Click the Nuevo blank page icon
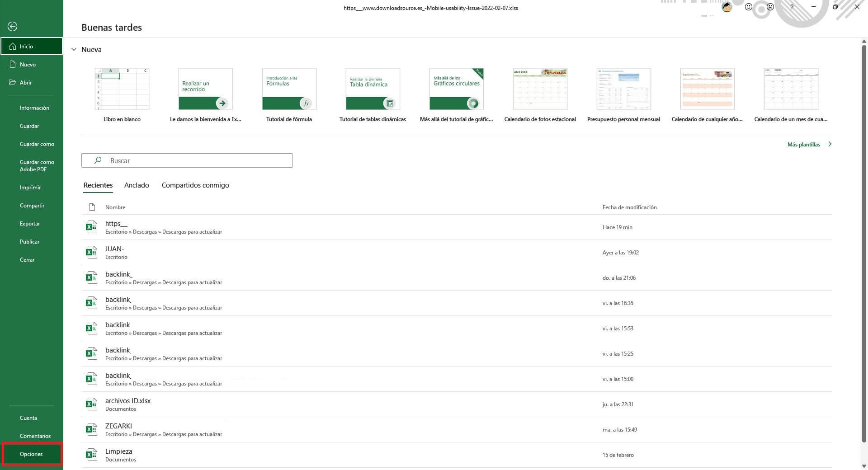 [x=13, y=64]
